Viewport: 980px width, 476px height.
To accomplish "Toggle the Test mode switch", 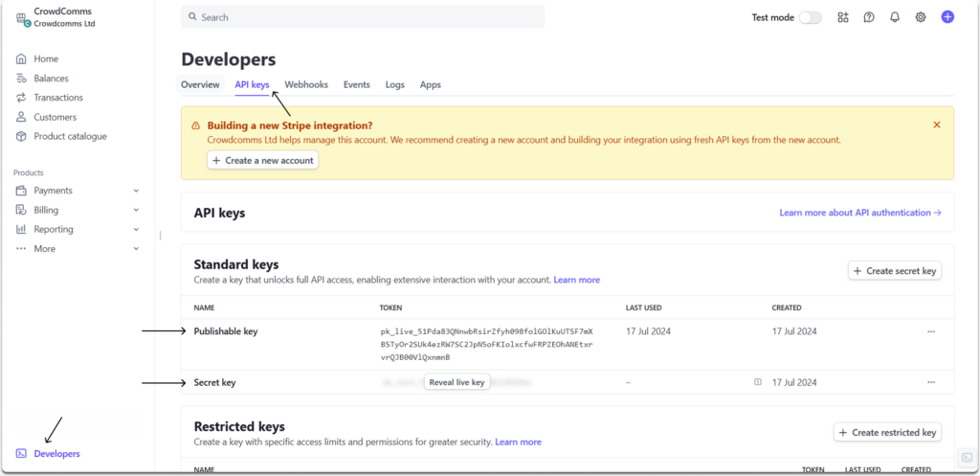I will pos(810,17).
